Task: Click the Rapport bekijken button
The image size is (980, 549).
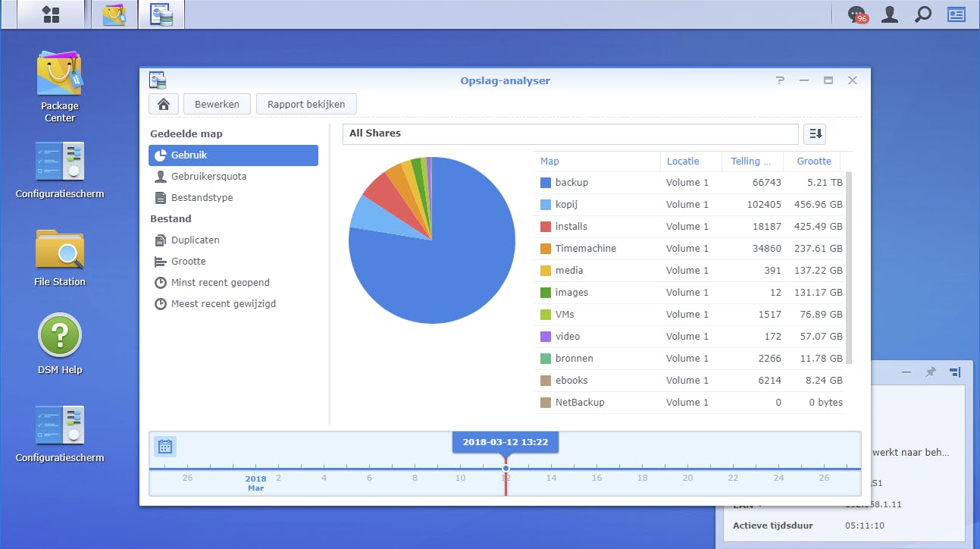Action: tap(306, 104)
